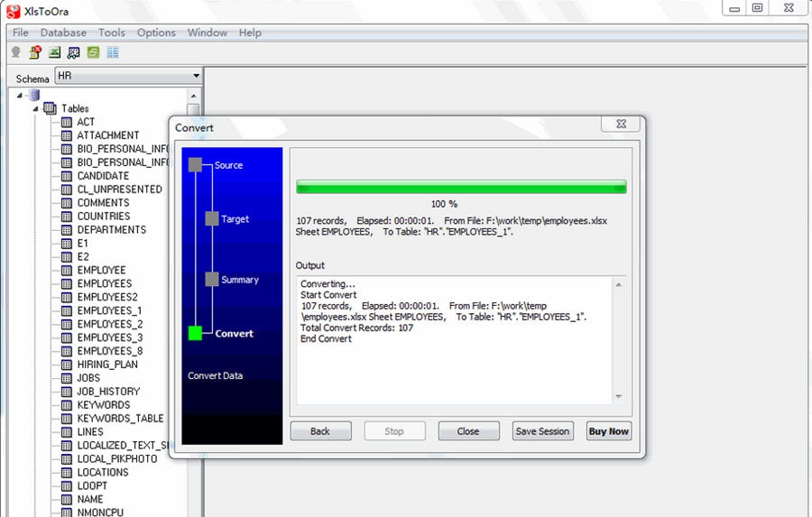Click the light blue list view toolbar icon
The height and width of the screenshot is (517, 812).
(x=113, y=51)
